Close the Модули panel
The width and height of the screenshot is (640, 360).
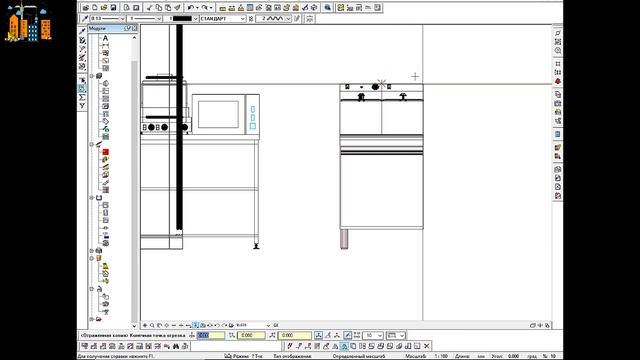[x=134, y=29]
